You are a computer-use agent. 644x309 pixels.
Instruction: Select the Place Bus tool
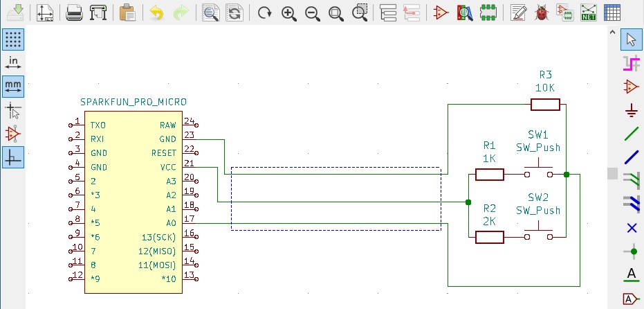631,157
